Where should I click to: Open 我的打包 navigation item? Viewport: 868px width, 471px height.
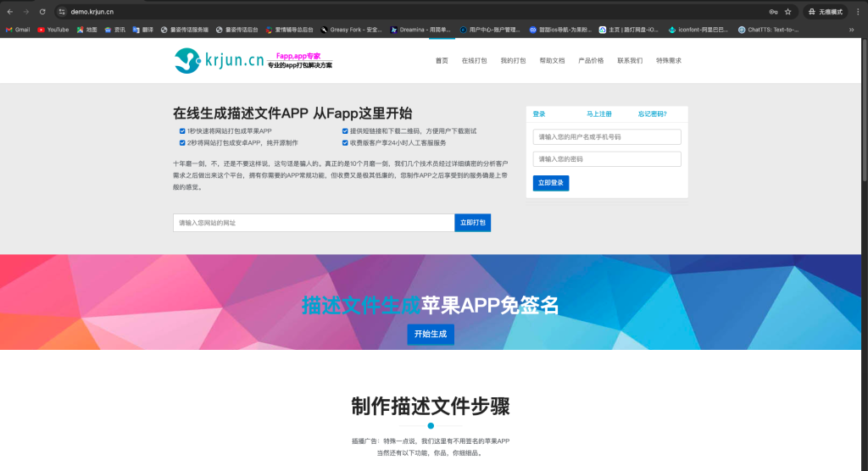point(513,61)
